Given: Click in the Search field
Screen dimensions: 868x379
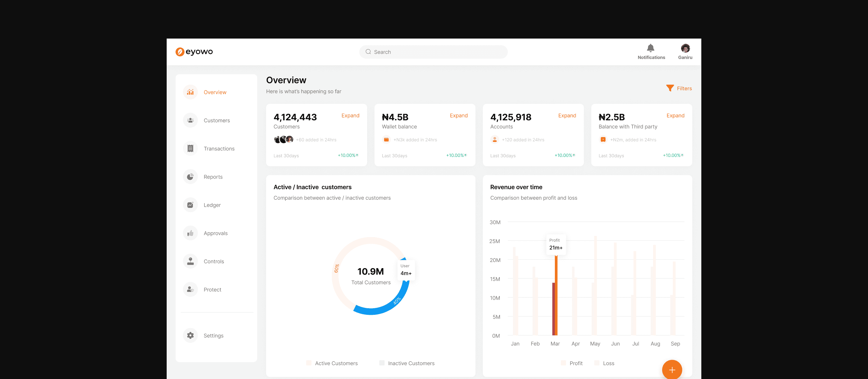Looking at the screenshot, I should click(433, 52).
